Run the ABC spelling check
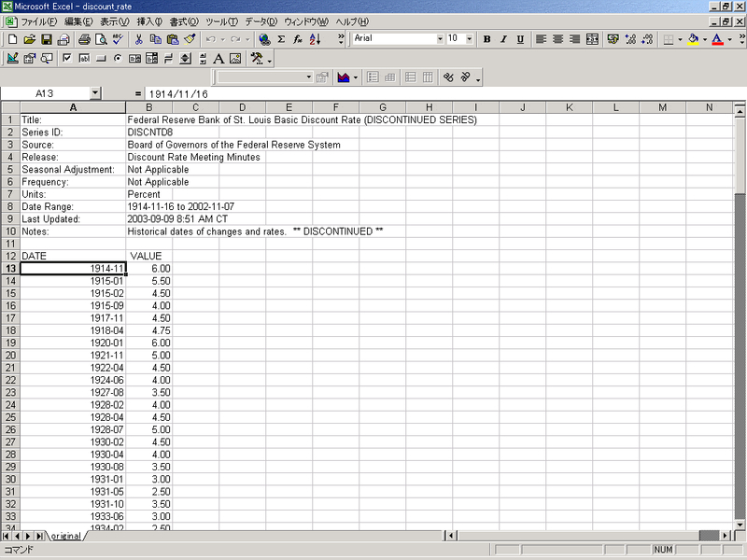This screenshot has width=747, height=560. click(x=118, y=39)
